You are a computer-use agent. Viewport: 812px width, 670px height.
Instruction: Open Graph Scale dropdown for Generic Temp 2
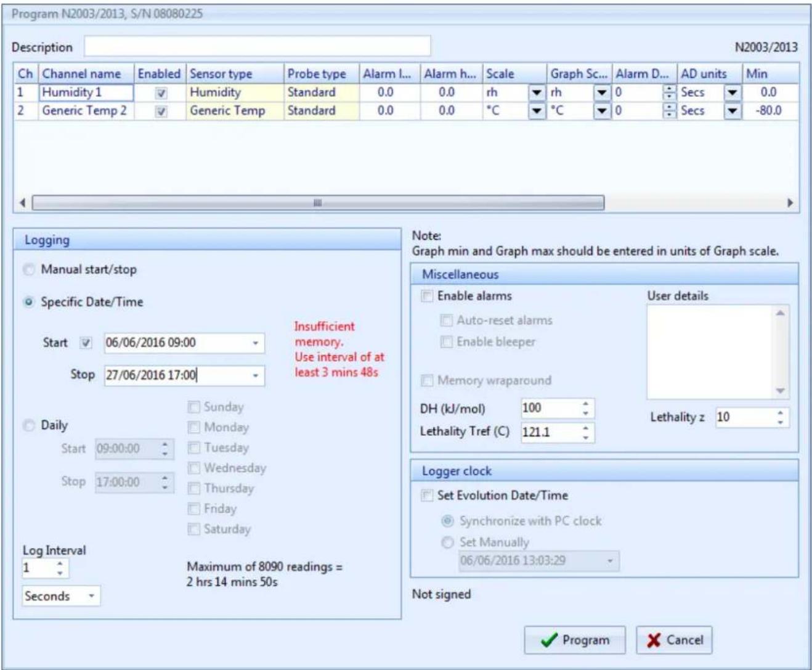point(602,112)
